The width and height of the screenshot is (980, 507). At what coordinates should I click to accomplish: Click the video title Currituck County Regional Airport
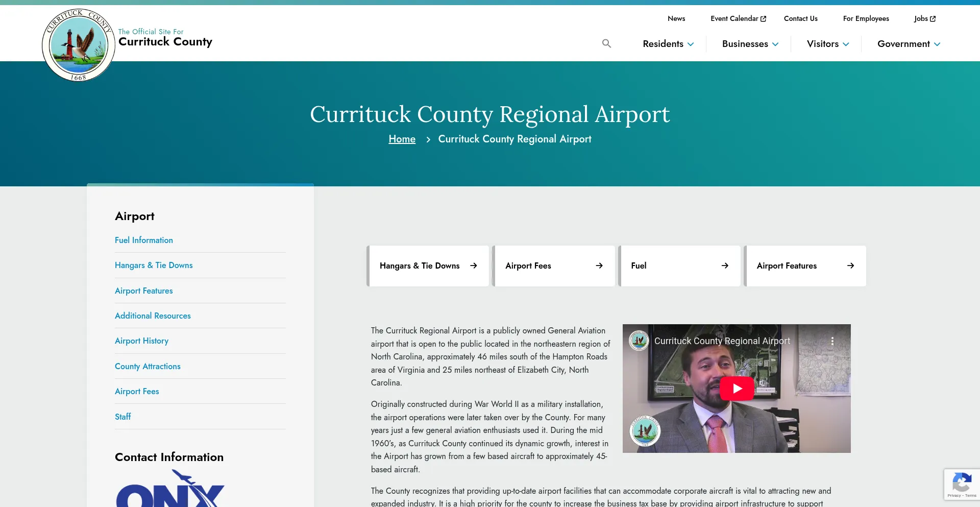(x=722, y=341)
